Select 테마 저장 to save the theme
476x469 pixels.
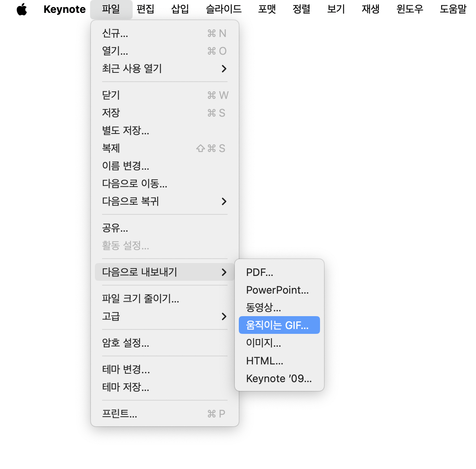point(126,387)
